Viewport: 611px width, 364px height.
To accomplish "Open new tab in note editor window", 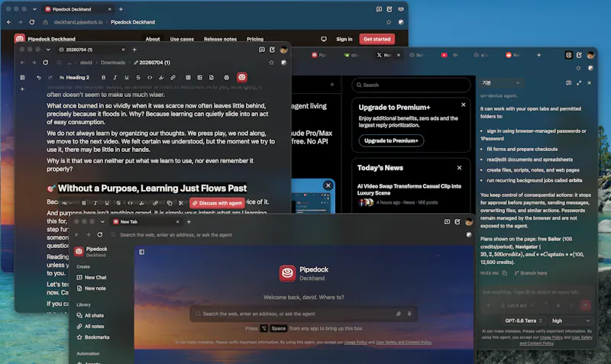I will tap(134, 50).
